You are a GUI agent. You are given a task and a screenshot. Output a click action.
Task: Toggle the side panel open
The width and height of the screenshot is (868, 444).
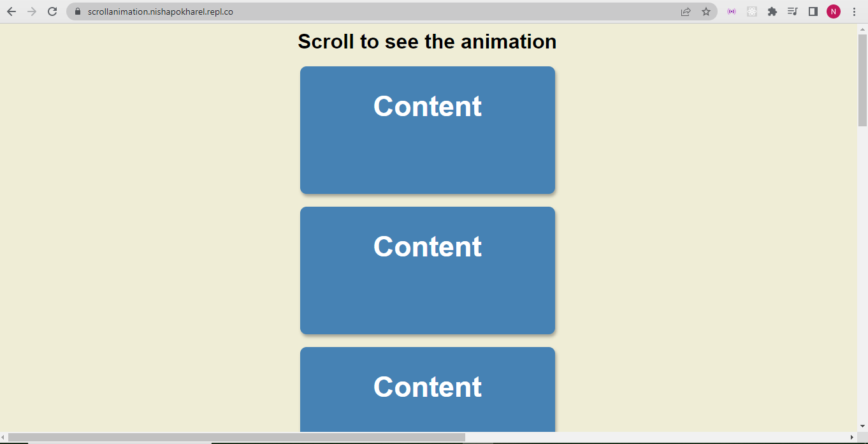(x=813, y=11)
